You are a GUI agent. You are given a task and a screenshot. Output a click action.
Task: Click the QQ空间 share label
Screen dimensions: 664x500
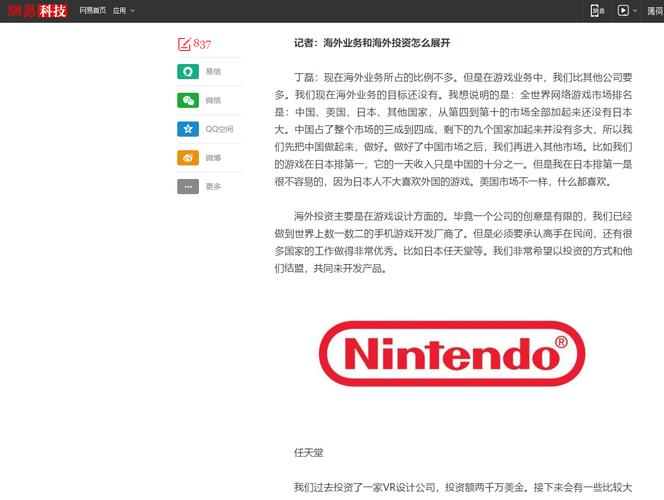tap(219, 129)
